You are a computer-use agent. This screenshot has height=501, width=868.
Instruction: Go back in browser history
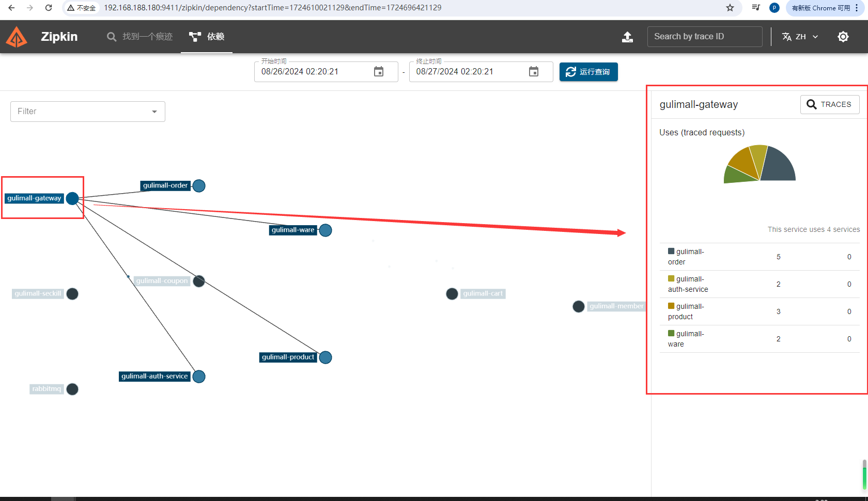[11, 8]
